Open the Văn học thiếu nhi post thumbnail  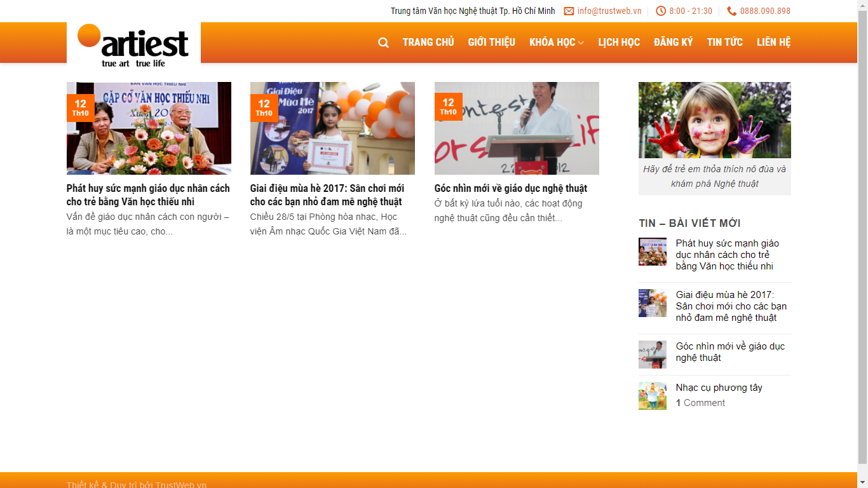[x=149, y=128]
